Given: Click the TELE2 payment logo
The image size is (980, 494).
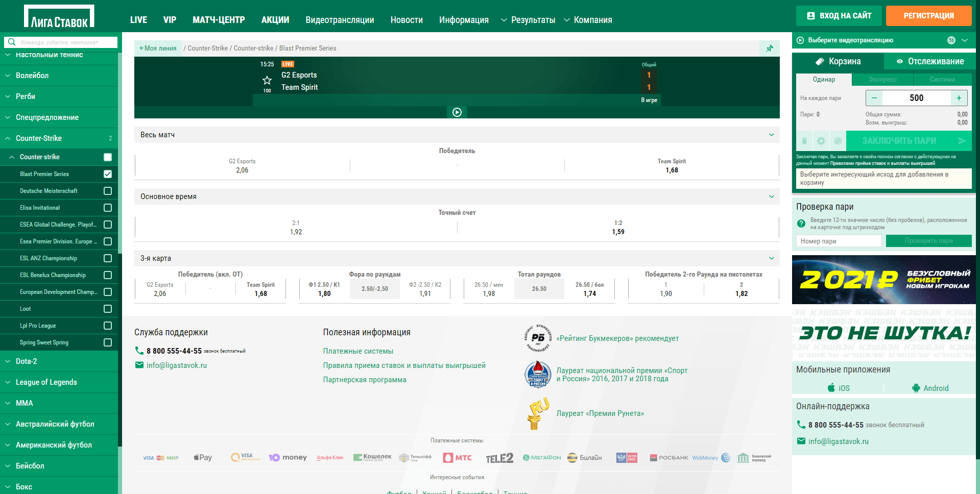Looking at the screenshot, I should pos(499,458).
